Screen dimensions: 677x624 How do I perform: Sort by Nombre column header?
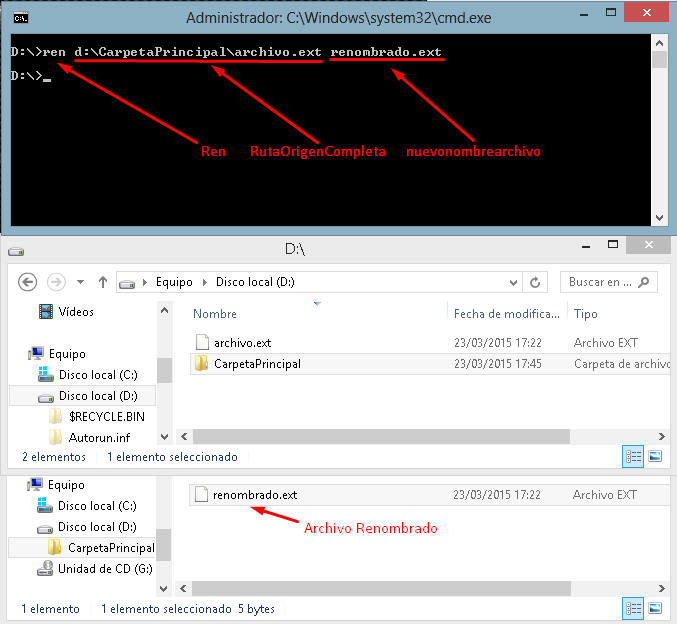tap(215, 314)
